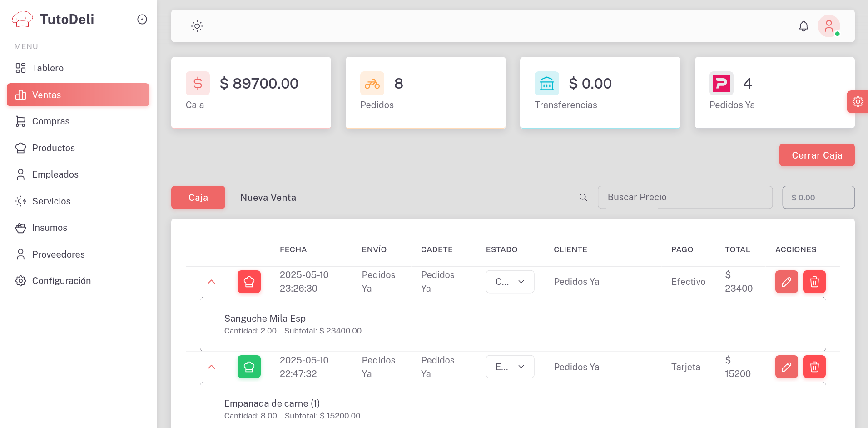The image size is (868, 428).
Task: Select the Compras cart icon in sidebar
Action: [20, 121]
